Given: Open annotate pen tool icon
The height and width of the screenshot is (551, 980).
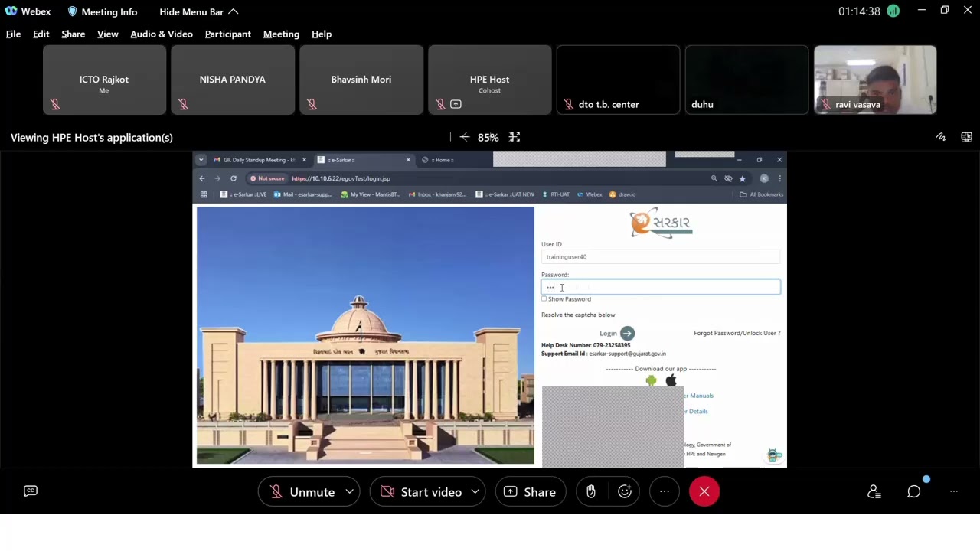Looking at the screenshot, I should pyautogui.click(x=940, y=137).
